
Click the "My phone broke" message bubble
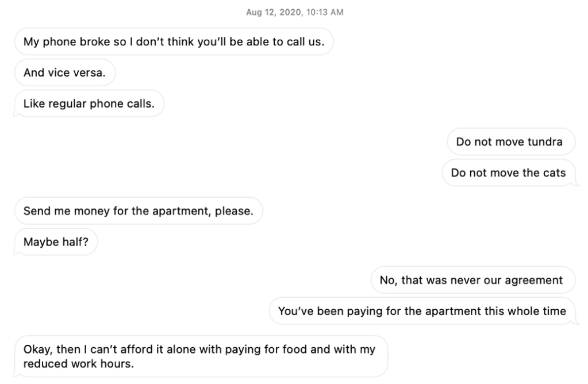coord(174,42)
